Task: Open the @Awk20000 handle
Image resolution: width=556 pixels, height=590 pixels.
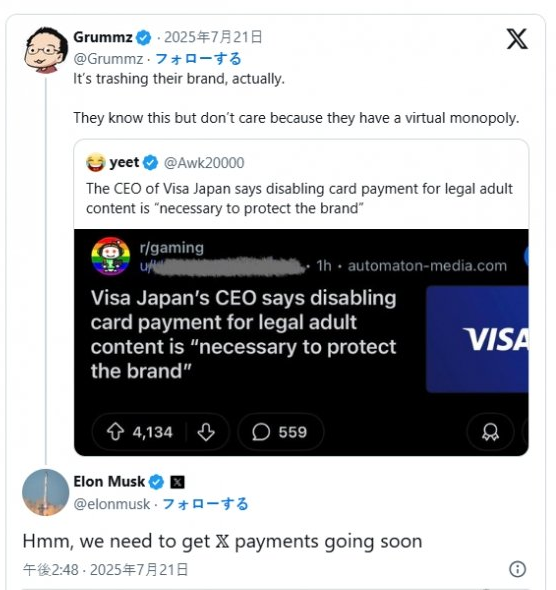Action: pyautogui.click(x=204, y=163)
